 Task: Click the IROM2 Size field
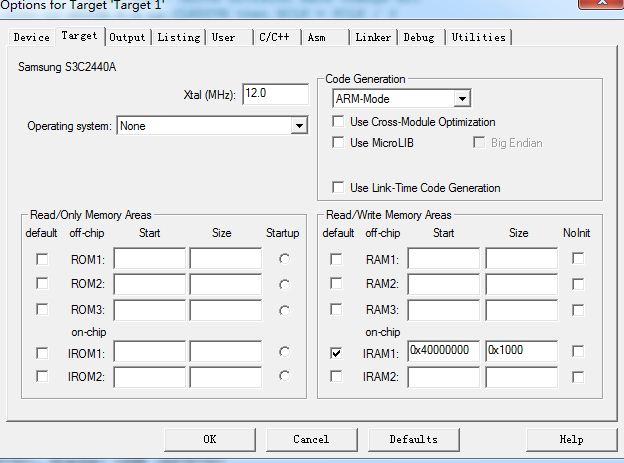tap(226, 377)
